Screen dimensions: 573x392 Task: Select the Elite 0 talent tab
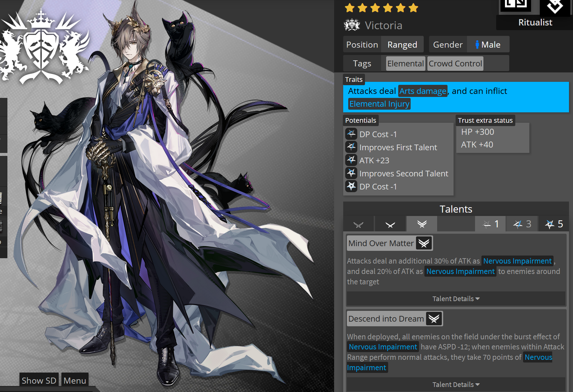(358, 224)
